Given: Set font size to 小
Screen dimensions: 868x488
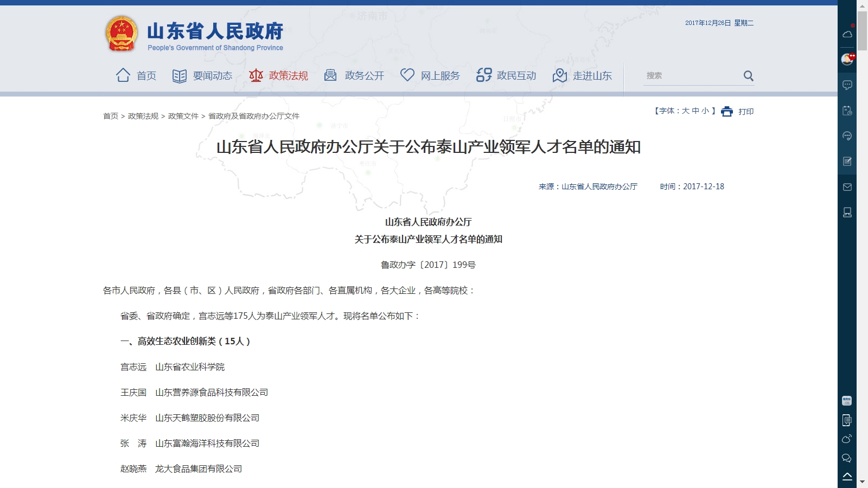Looking at the screenshot, I should coord(705,111).
